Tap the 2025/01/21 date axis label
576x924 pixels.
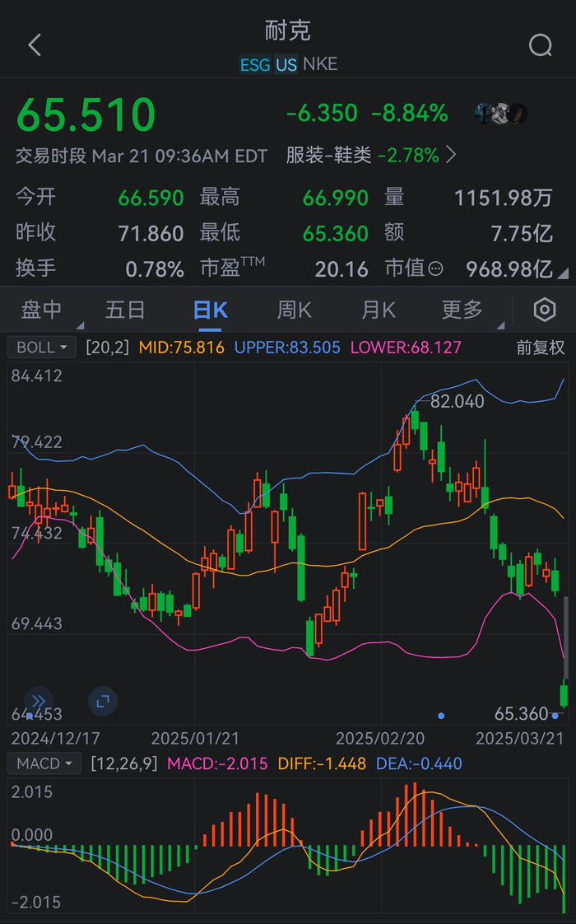coord(195,739)
